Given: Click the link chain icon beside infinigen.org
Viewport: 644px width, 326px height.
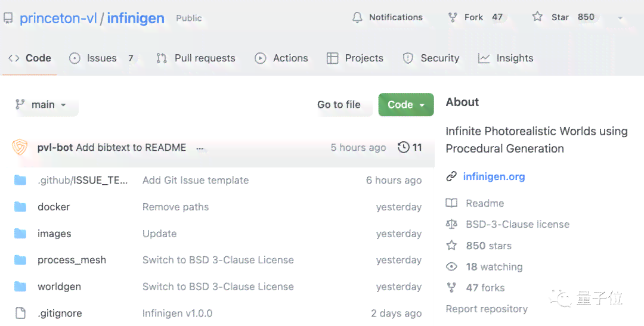Looking at the screenshot, I should (x=451, y=176).
